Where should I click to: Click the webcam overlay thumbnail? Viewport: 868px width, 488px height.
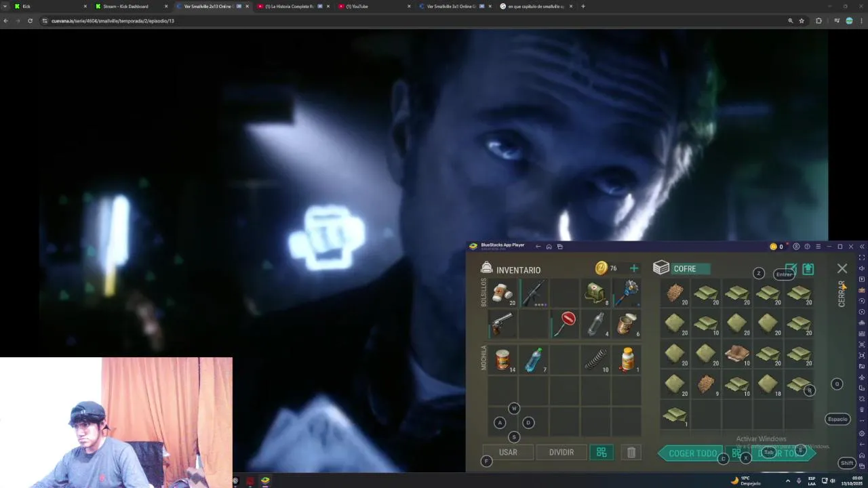tap(116, 422)
